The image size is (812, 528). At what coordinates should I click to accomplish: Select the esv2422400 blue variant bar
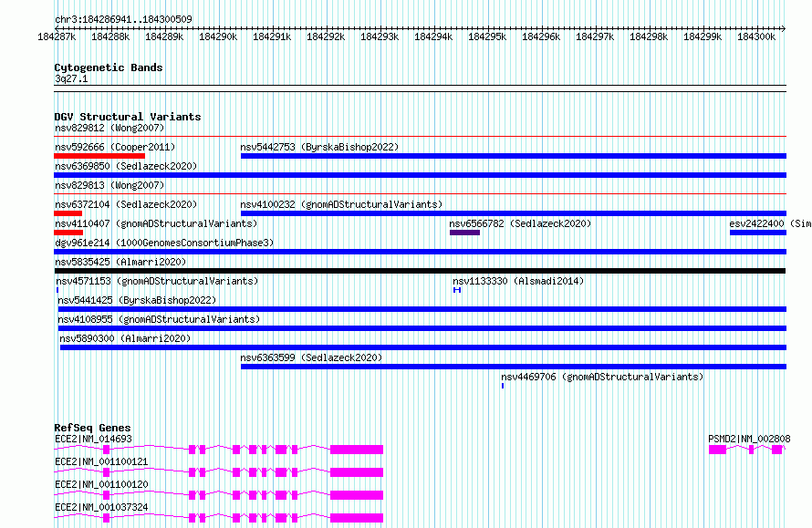(758, 233)
